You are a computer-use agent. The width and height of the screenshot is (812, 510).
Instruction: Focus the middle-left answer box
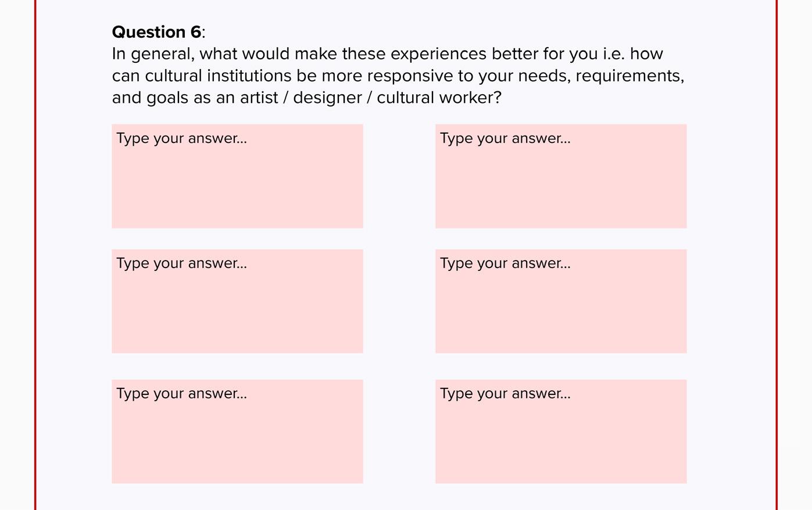237,301
